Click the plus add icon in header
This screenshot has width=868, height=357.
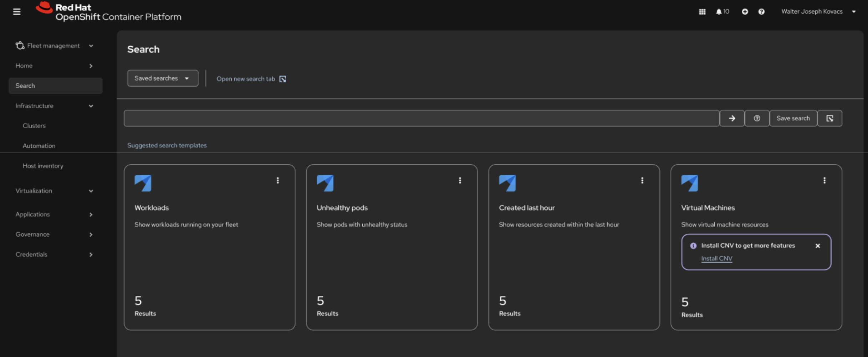tap(745, 12)
